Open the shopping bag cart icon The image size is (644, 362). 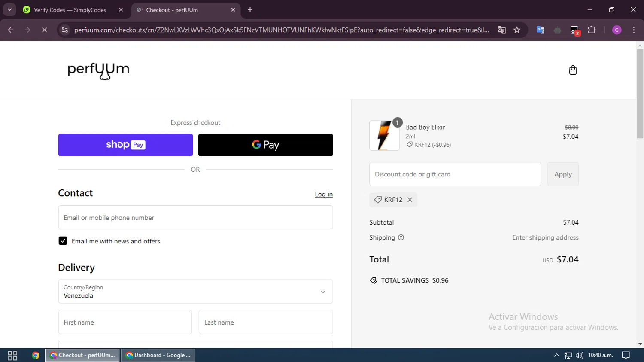pos(573,70)
